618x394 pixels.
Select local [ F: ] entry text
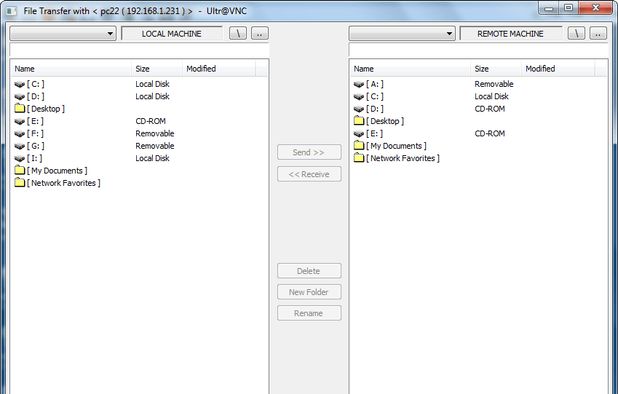[x=35, y=134]
